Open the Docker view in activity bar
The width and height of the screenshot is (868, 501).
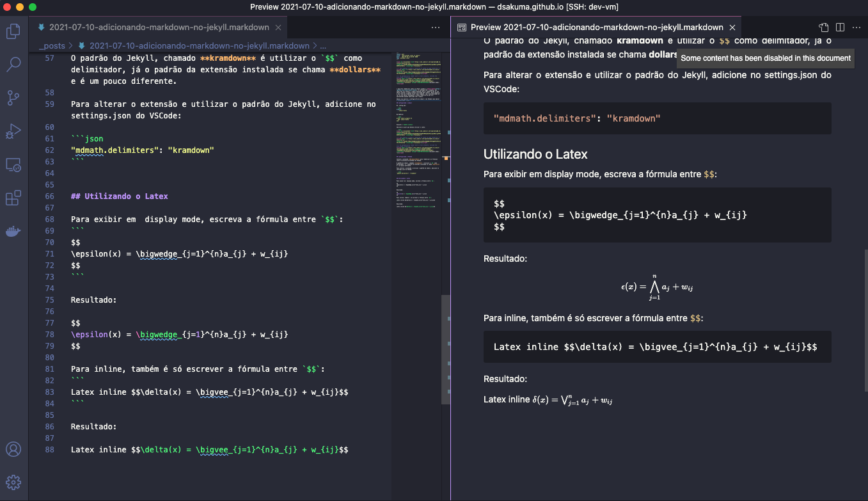pos(13,232)
